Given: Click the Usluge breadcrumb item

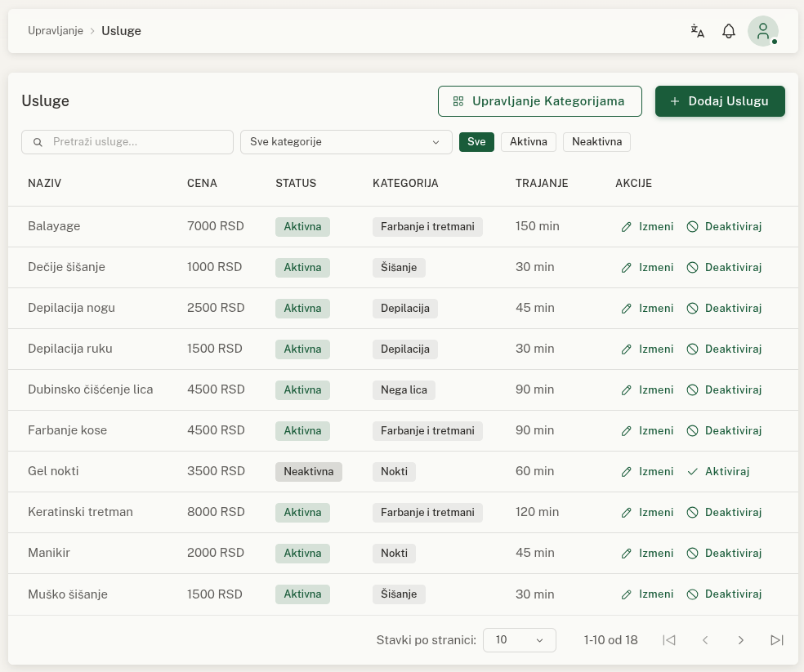Looking at the screenshot, I should [x=121, y=31].
